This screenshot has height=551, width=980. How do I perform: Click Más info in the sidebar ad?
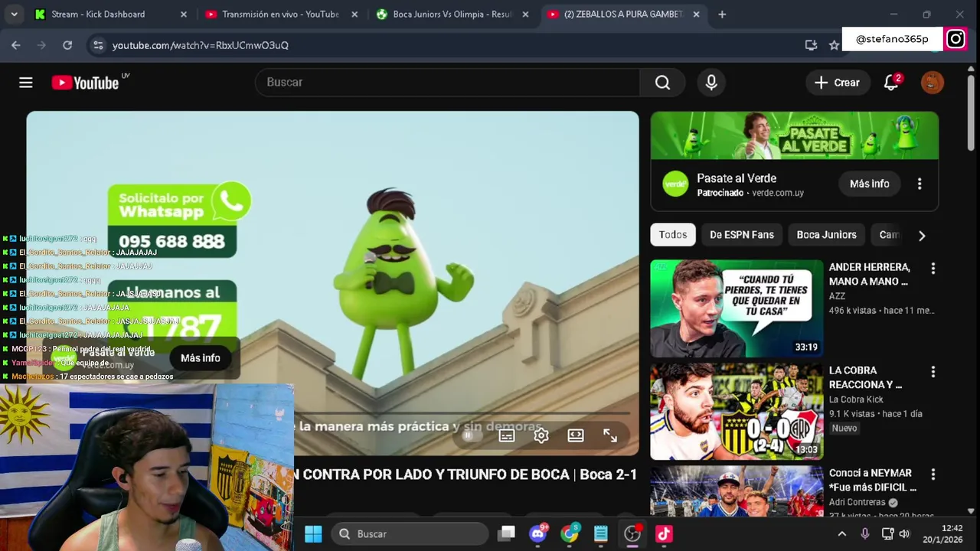(870, 184)
